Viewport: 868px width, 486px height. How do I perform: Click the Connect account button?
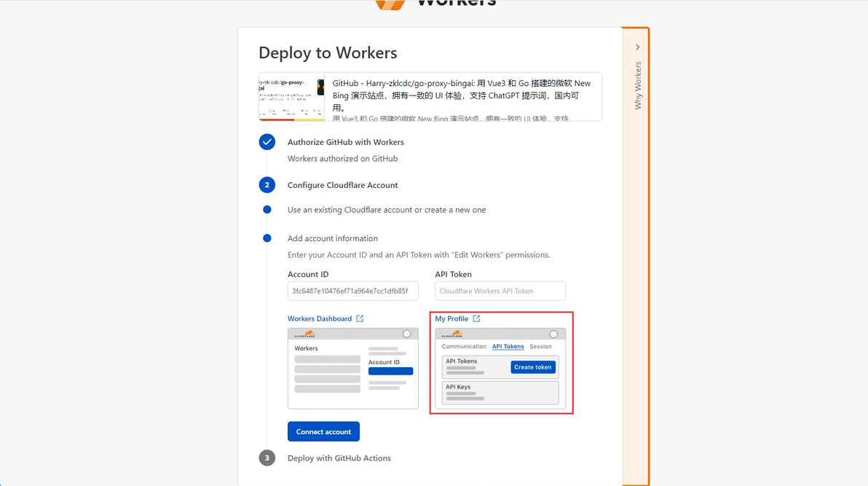[323, 431]
